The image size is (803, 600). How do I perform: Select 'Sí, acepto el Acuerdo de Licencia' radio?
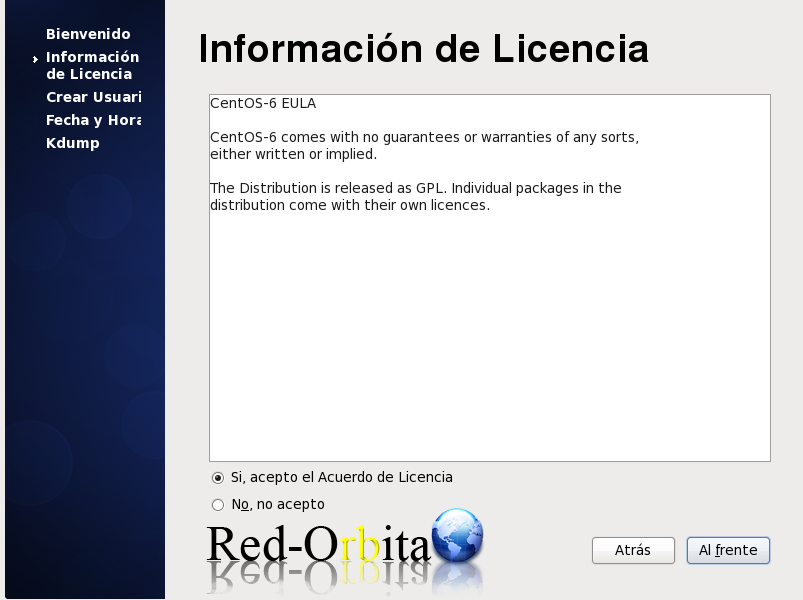click(x=218, y=478)
